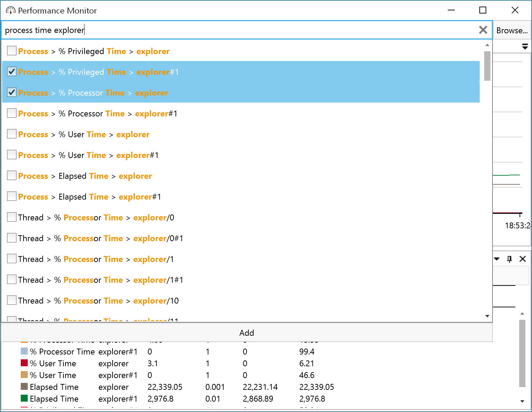This screenshot has height=412, width=532.
Task: Click the legend scrollbar up arrow
Action: [x=522, y=314]
